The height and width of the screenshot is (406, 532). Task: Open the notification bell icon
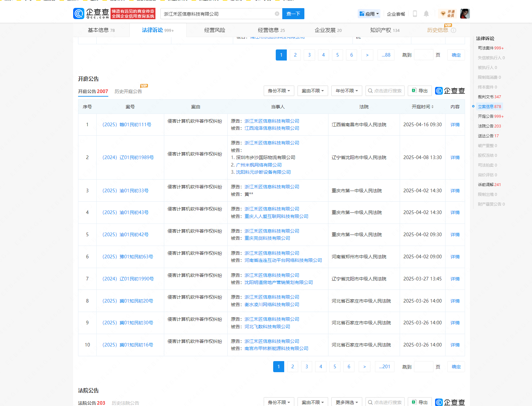click(x=426, y=14)
